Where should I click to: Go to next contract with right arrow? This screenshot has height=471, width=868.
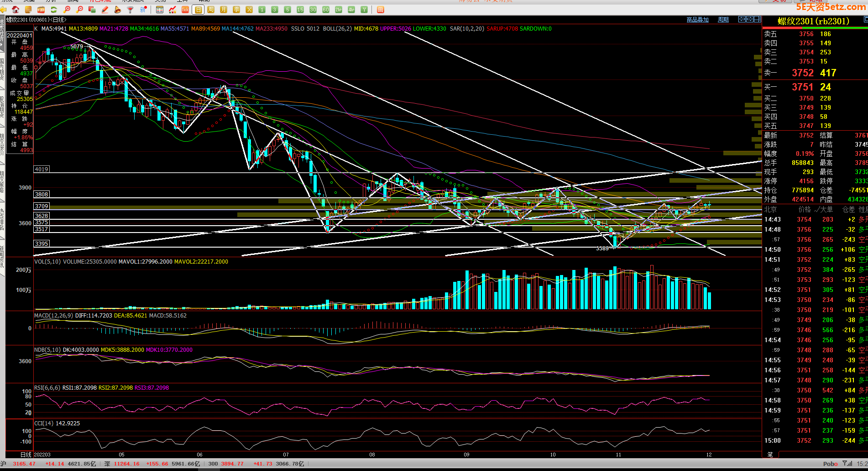pyautogui.click(x=749, y=19)
